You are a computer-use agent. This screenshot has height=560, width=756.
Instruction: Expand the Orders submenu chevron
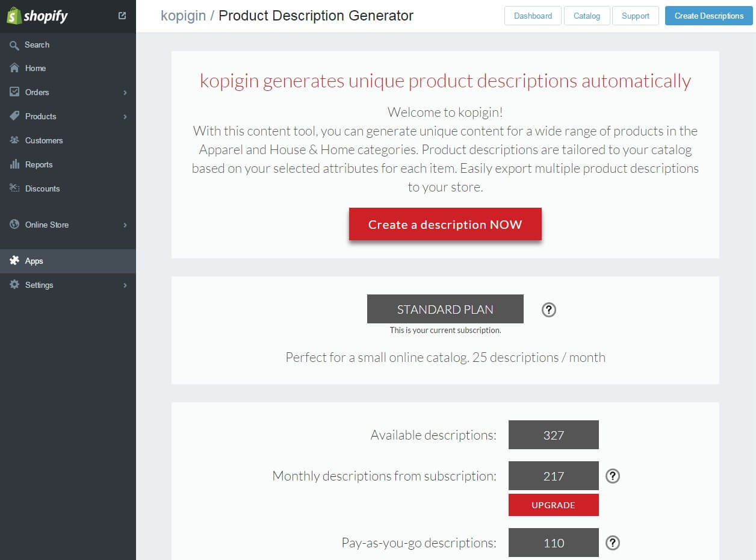pyautogui.click(x=125, y=93)
